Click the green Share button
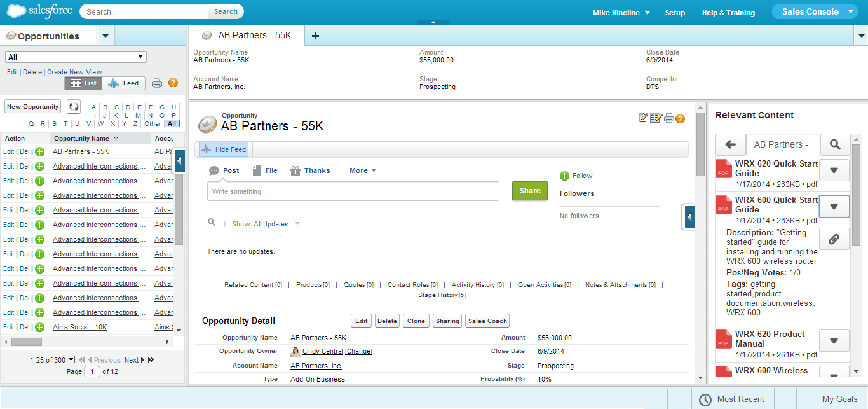The image size is (868, 409). coord(530,191)
